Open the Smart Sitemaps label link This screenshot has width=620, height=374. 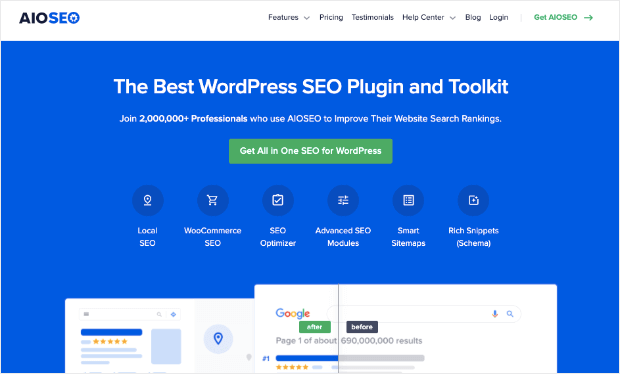point(408,237)
